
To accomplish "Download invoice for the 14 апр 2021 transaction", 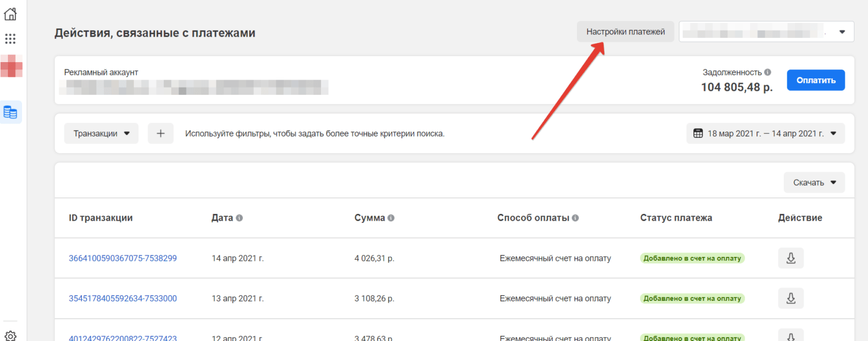I will pos(791,258).
